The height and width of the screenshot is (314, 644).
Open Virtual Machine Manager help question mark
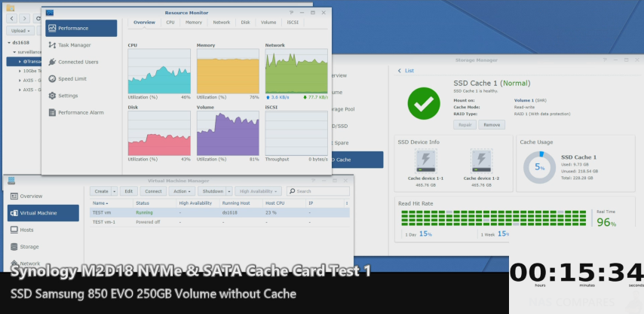(x=312, y=181)
